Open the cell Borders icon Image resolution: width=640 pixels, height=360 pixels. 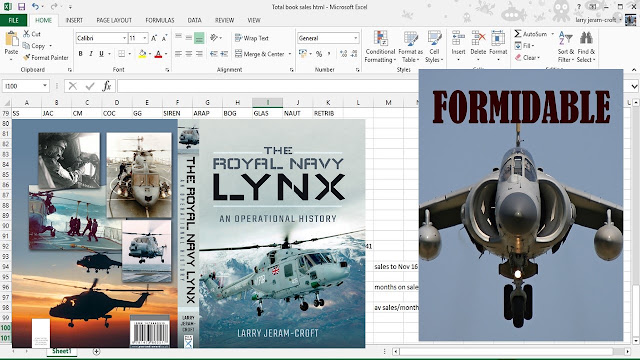tap(122, 53)
